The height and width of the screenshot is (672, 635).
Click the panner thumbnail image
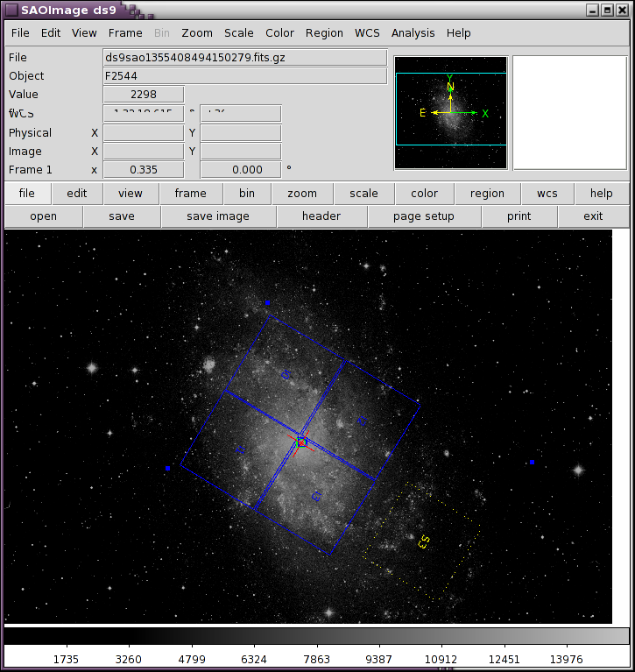451,113
